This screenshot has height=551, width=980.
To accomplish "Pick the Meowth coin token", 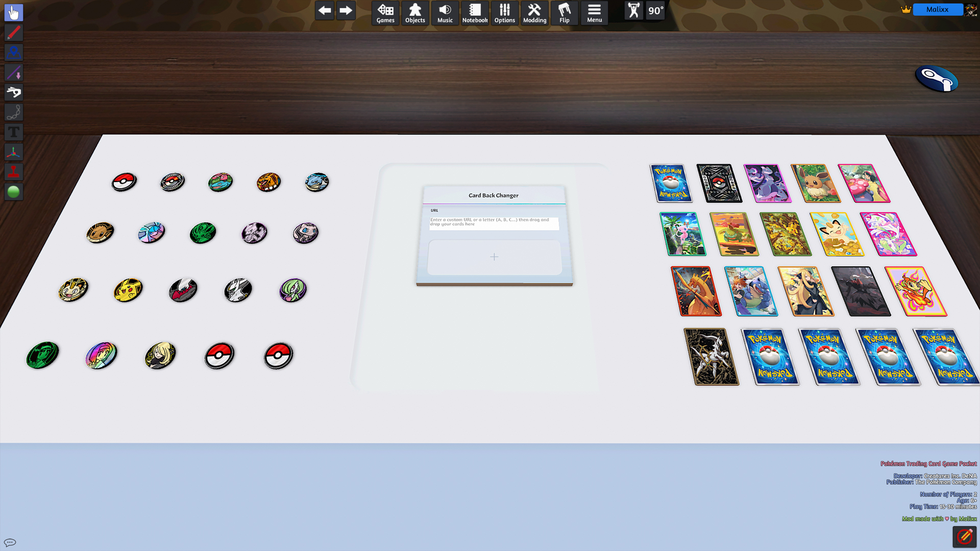I will tap(73, 290).
